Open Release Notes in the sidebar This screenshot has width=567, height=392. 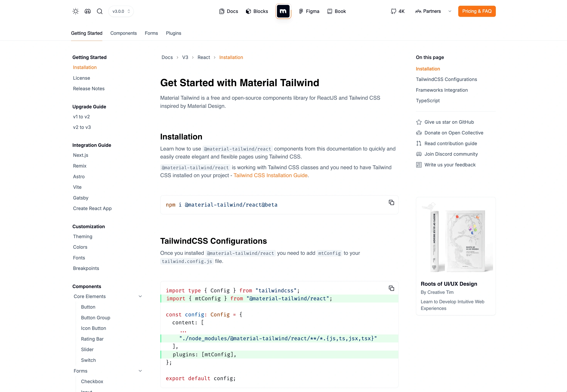tap(89, 88)
